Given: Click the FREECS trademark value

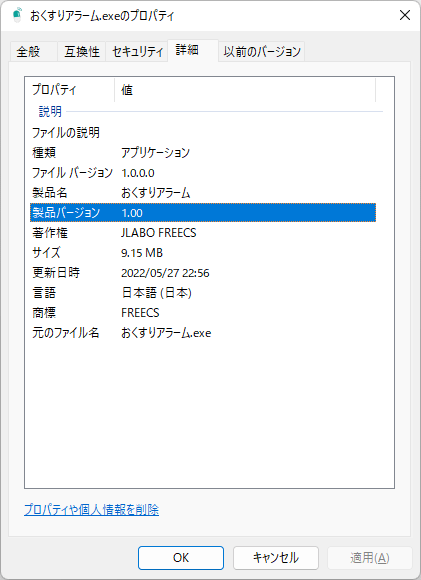Looking at the screenshot, I should (x=140, y=313).
